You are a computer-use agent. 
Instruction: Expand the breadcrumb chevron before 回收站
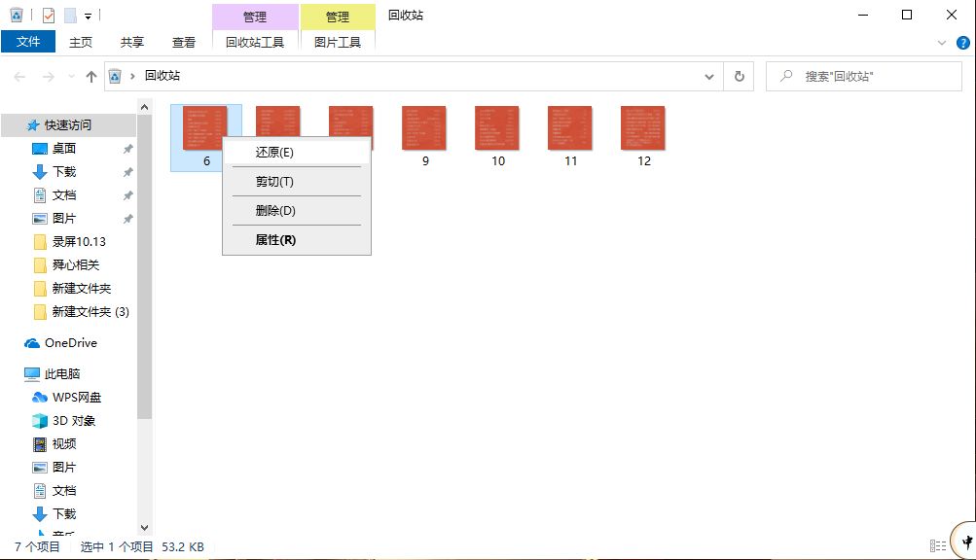132,76
